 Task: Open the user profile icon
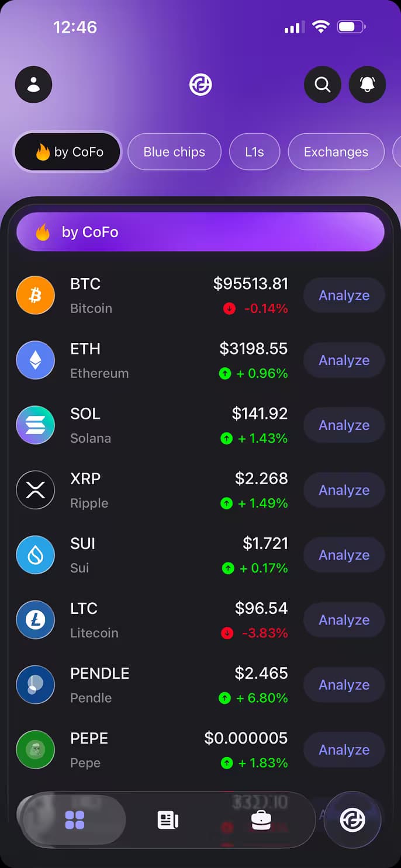click(x=34, y=85)
